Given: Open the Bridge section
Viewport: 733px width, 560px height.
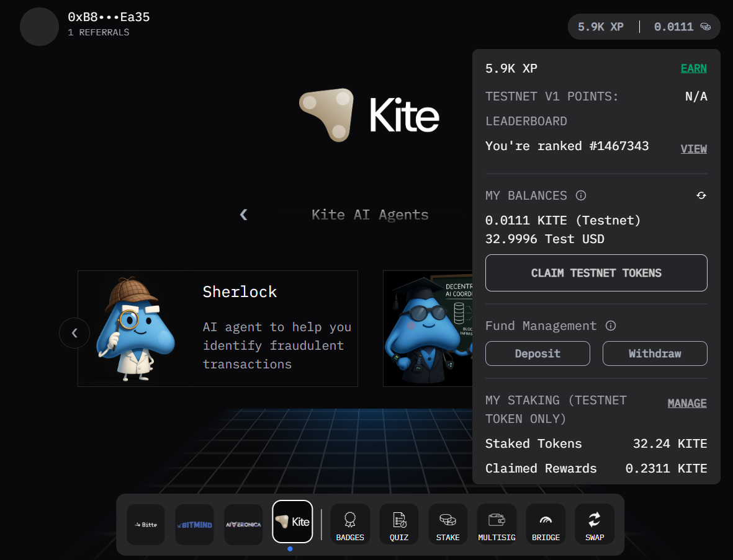Looking at the screenshot, I should pyautogui.click(x=546, y=525).
